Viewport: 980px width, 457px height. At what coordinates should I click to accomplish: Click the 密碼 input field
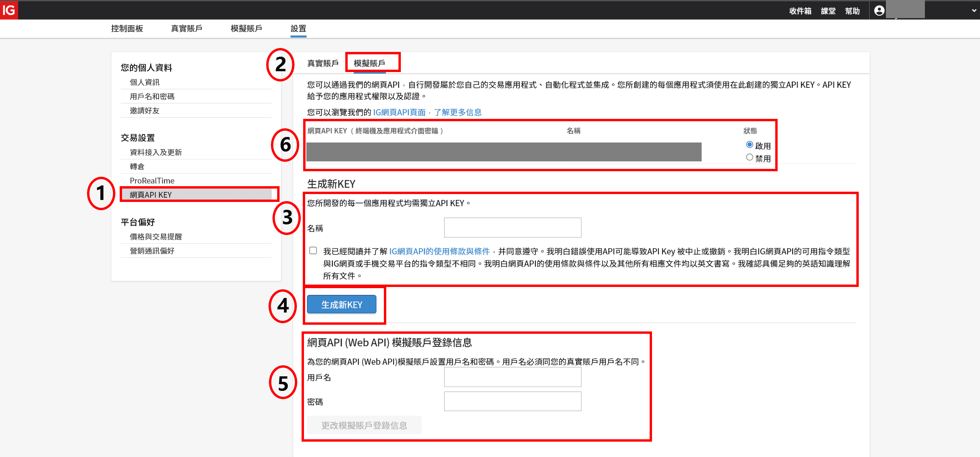click(x=513, y=401)
